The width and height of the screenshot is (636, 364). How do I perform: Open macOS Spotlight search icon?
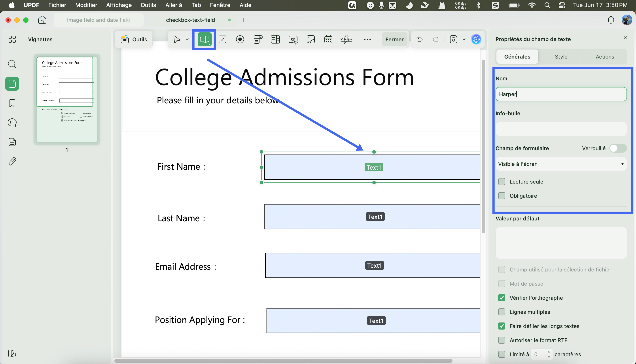(x=547, y=5)
